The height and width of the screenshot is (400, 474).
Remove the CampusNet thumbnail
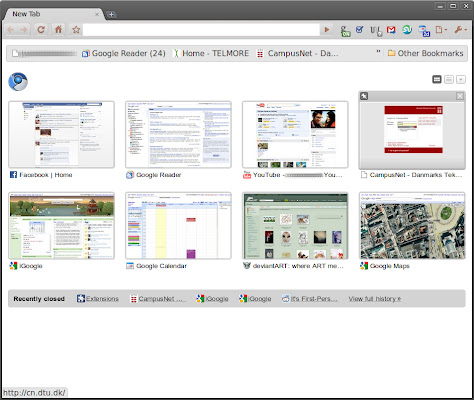(x=460, y=96)
